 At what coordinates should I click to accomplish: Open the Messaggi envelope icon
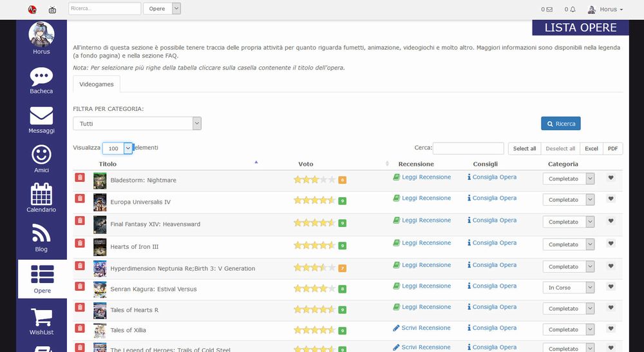coord(41,120)
